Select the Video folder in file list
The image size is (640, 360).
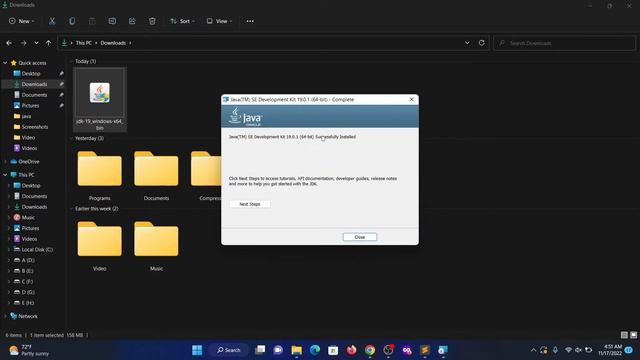coord(100,246)
